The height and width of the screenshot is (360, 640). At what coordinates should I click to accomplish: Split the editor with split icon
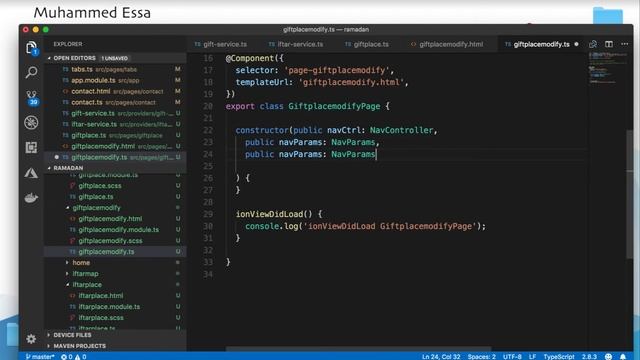pos(609,44)
